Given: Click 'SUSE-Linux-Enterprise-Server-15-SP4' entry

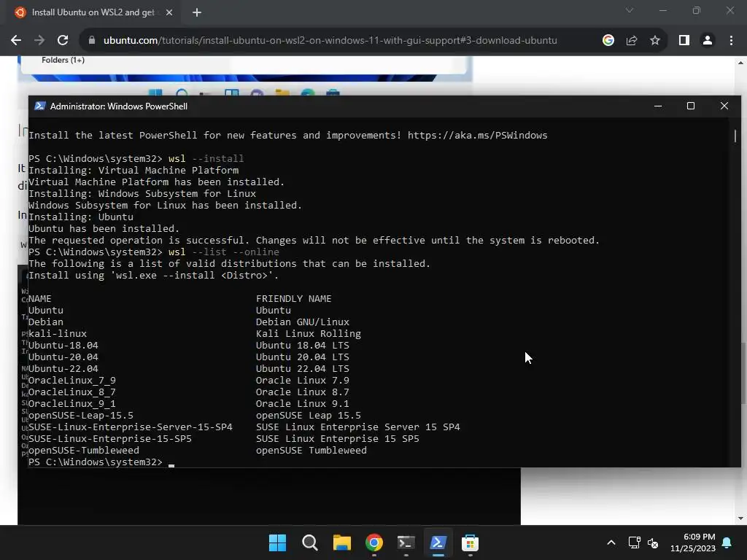Looking at the screenshot, I should pyautogui.click(x=131, y=427).
